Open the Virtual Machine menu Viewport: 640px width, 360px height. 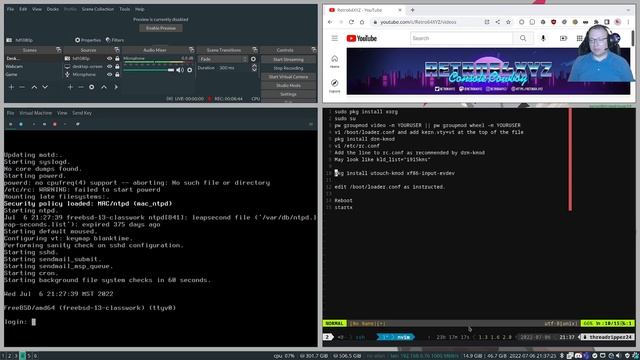pyautogui.click(x=36, y=113)
